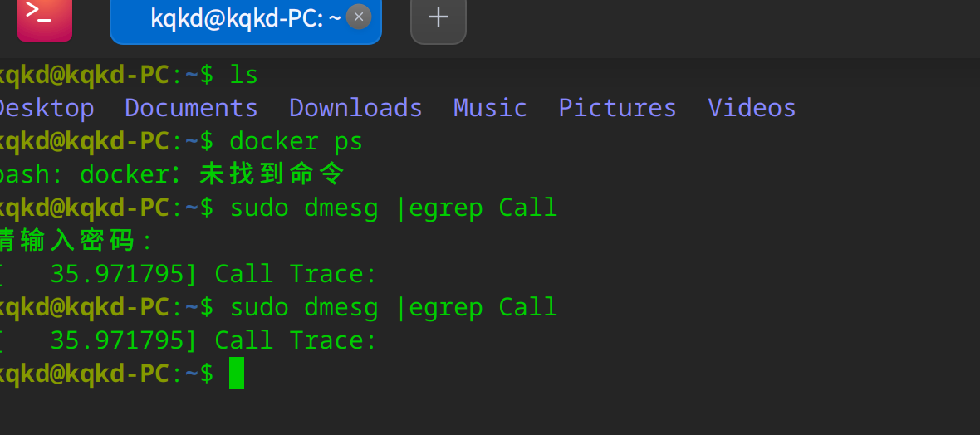This screenshot has height=435, width=980.
Task: Click the Documents directory name
Action: click(x=191, y=108)
